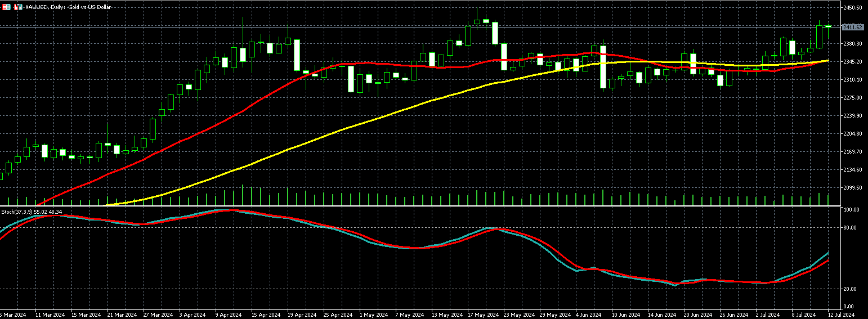The height and width of the screenshot is (319, 868).
Task: Click the 10 Jun 2024 date label
Action: (x=626, y=314)
